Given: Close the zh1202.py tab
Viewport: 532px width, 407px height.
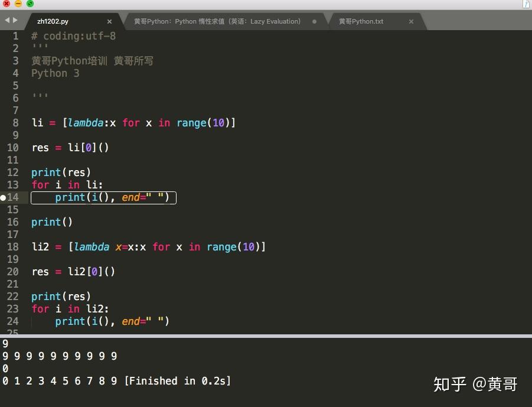Looking at the screenshot, I should (x=109, y=21).
